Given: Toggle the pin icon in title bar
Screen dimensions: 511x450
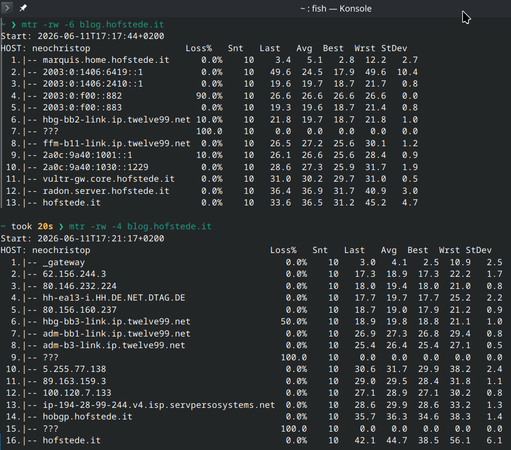Looking at the screenshot, I should pos(23,8).
